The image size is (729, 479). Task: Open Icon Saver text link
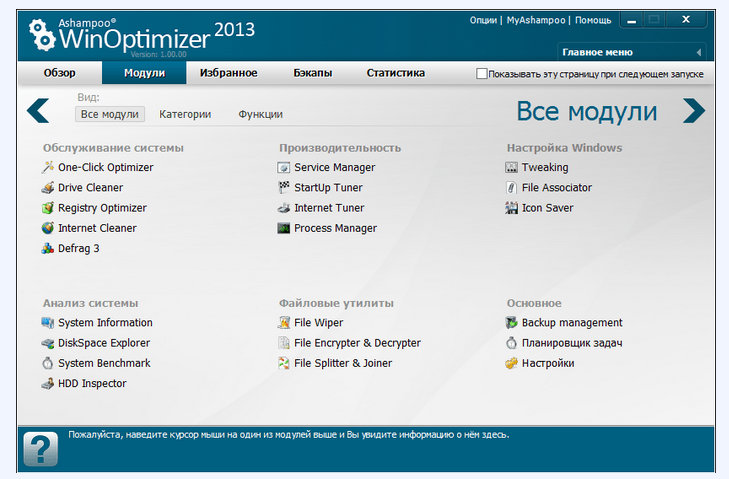coord(548,208)
